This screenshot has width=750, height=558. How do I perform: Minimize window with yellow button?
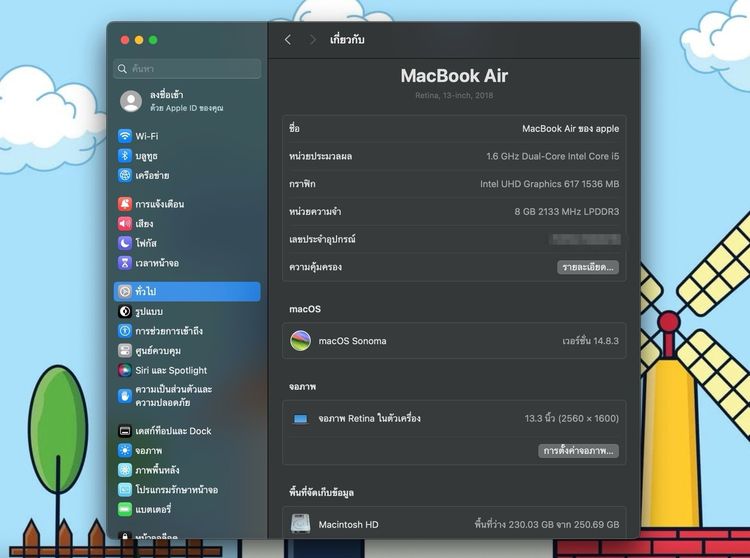coord(139,40)
